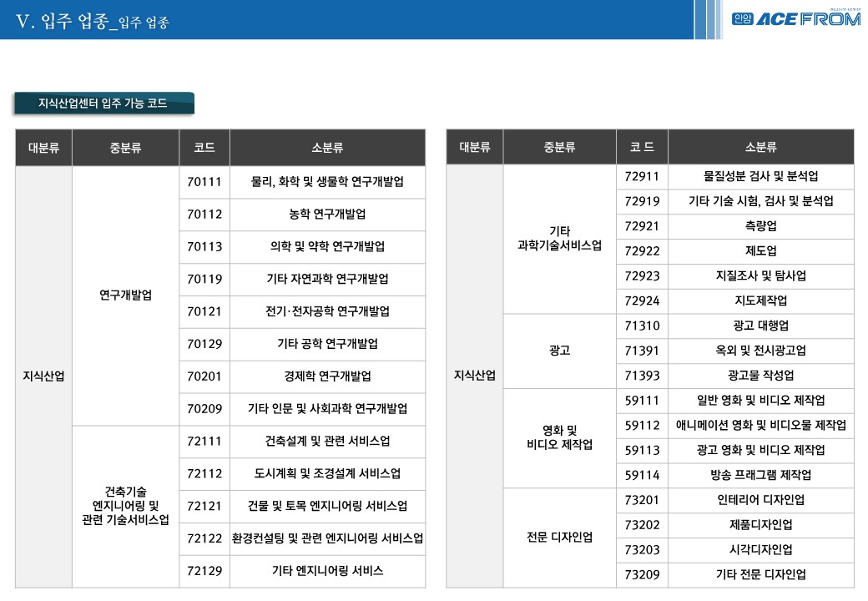This screenshot has height=601, width=868.
Task: Click the 중분류 header in right table
Action: click(559, 148)
